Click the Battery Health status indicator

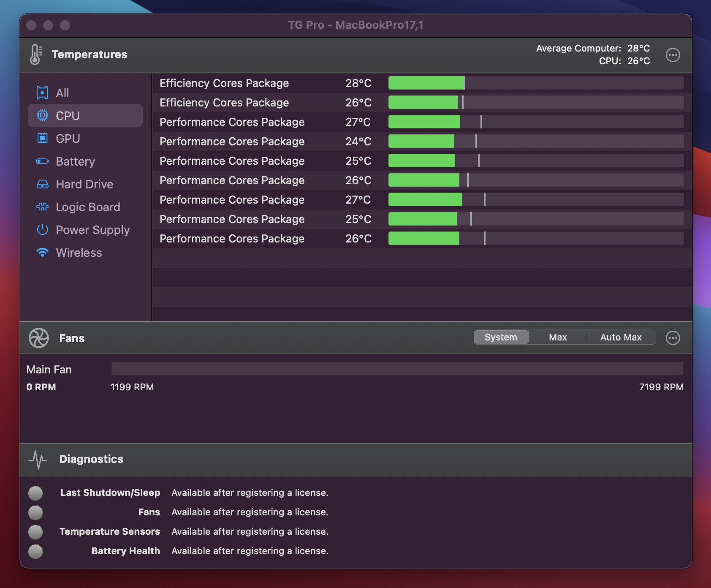pyautogui.click(x=35, y=551)
